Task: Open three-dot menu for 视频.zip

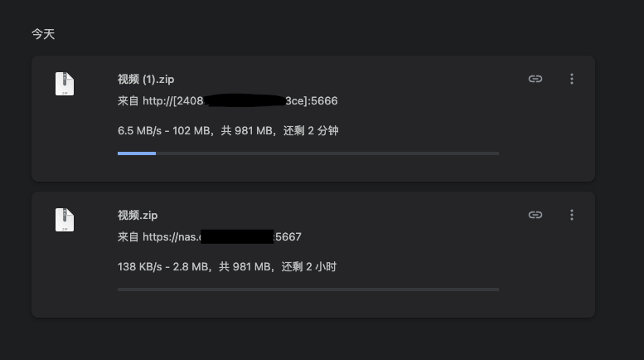Action: 572,215
